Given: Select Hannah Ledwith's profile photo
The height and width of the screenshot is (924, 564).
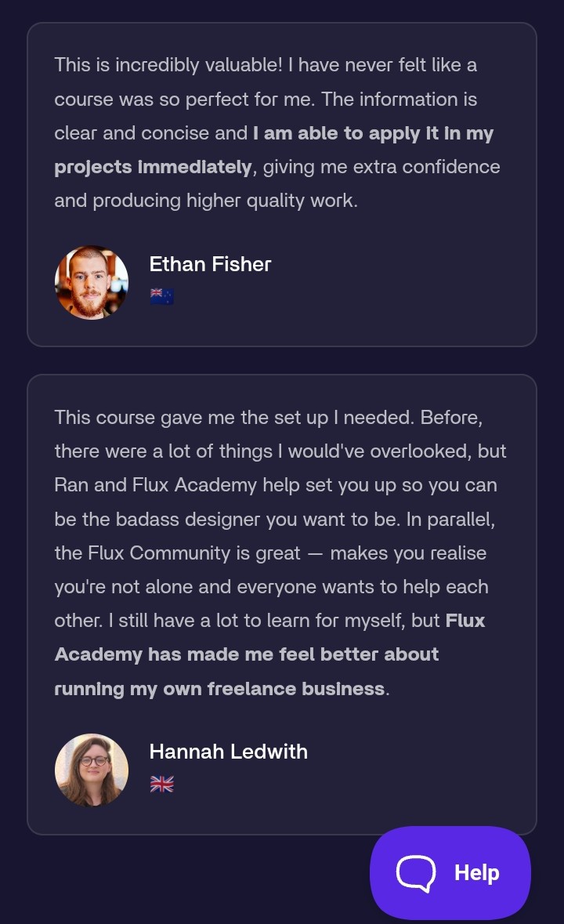Looking at the screenshot, I should point(91,770).
